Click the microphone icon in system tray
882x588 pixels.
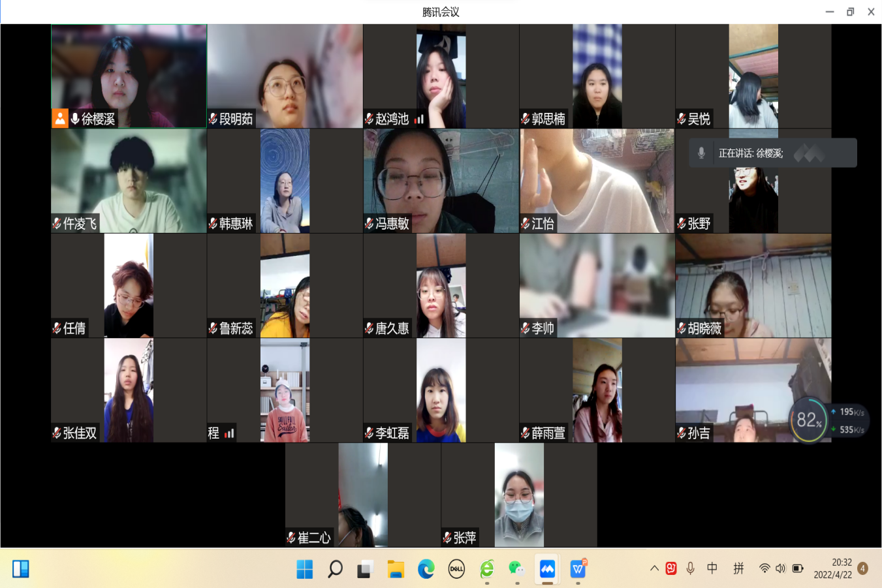tap(690, 568)
